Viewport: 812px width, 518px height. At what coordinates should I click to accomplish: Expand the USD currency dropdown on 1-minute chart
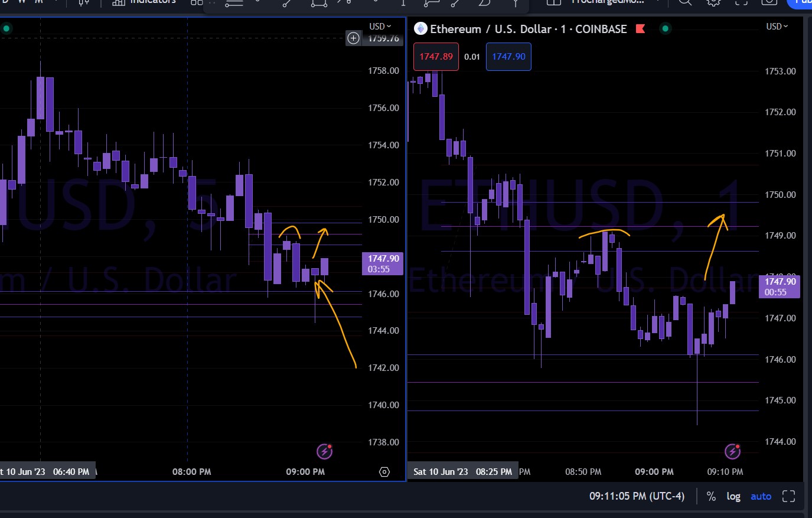tap(777, 27)
